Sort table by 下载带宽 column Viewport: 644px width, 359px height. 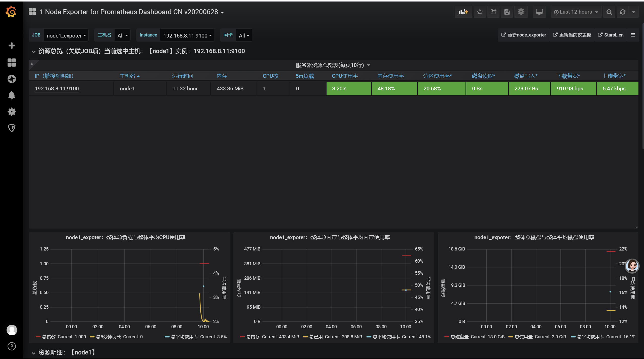pos(568,76)
